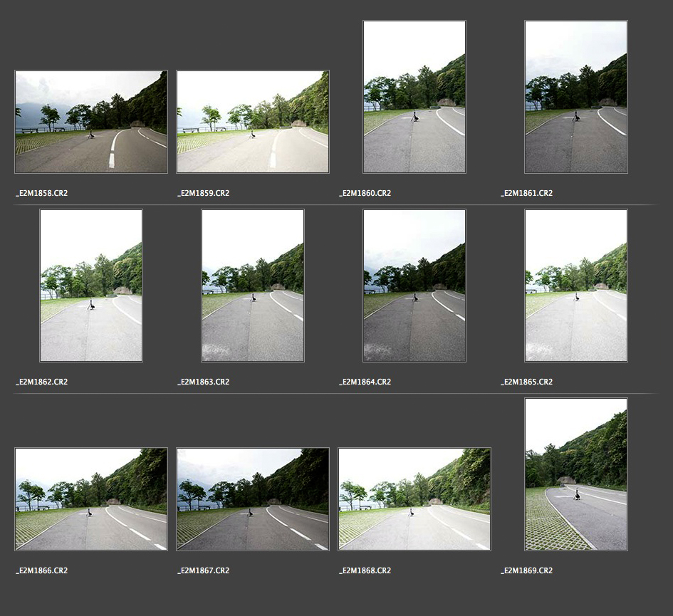Select the _E2M1860.CR2 portrait thumbnail
This screenshot has width=673, height=616.
coord(414,97)
